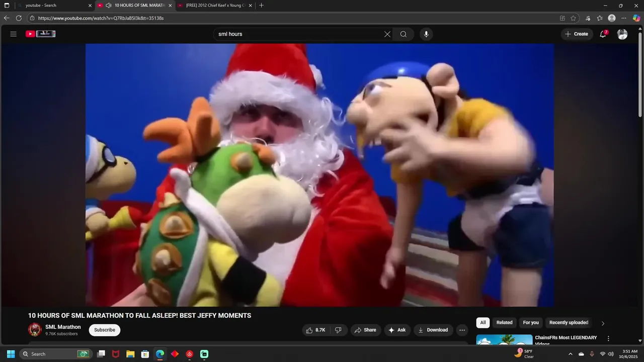Viewport: 644px width, 362px height.
Task: Open the Ask button under video
Action: tap(397, 330)
